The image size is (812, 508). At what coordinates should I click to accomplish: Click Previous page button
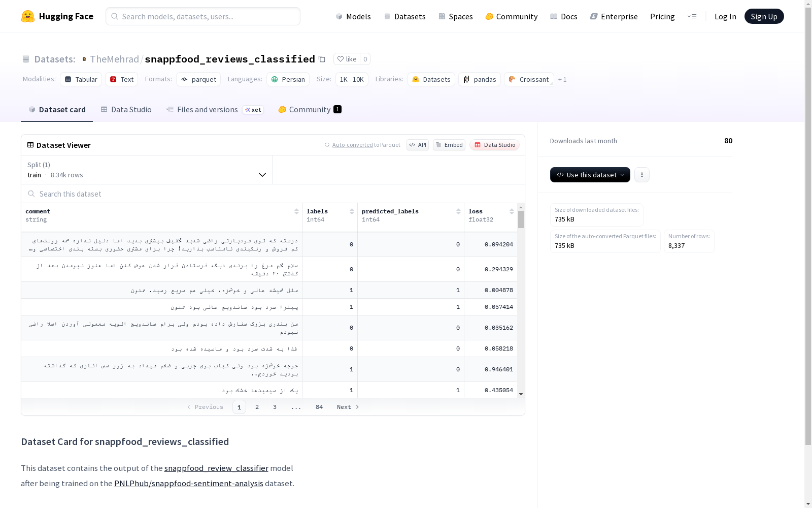coord(205,407)
